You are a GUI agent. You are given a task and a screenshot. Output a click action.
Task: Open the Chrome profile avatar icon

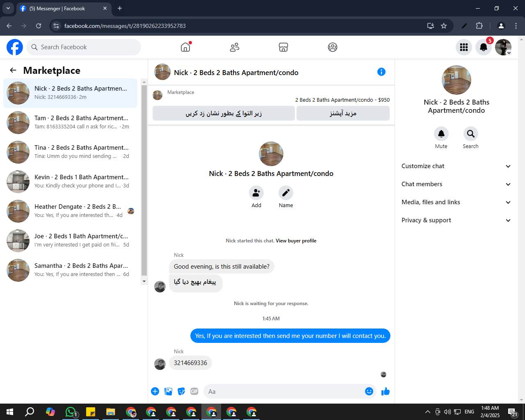coord(501,26)
